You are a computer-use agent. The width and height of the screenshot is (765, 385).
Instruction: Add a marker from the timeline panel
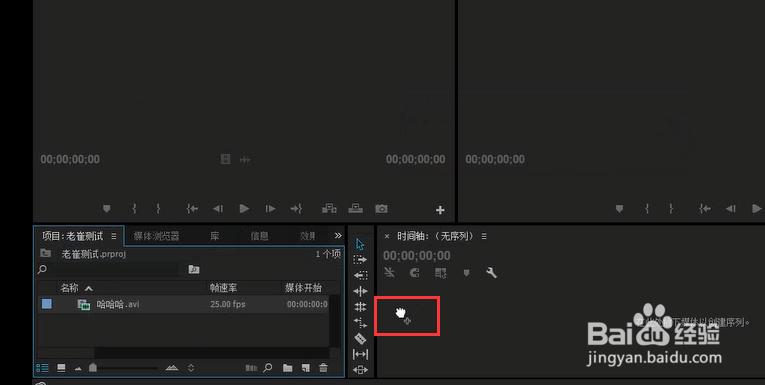(466, 273)
